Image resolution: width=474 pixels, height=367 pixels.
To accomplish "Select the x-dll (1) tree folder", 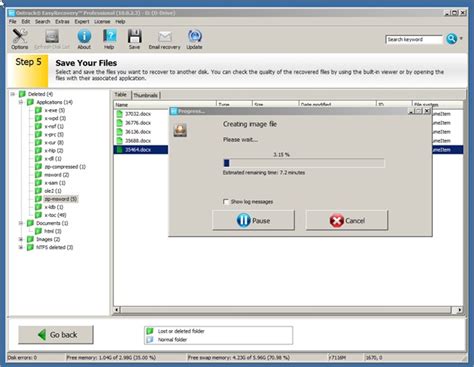I will tap(53, 159).
